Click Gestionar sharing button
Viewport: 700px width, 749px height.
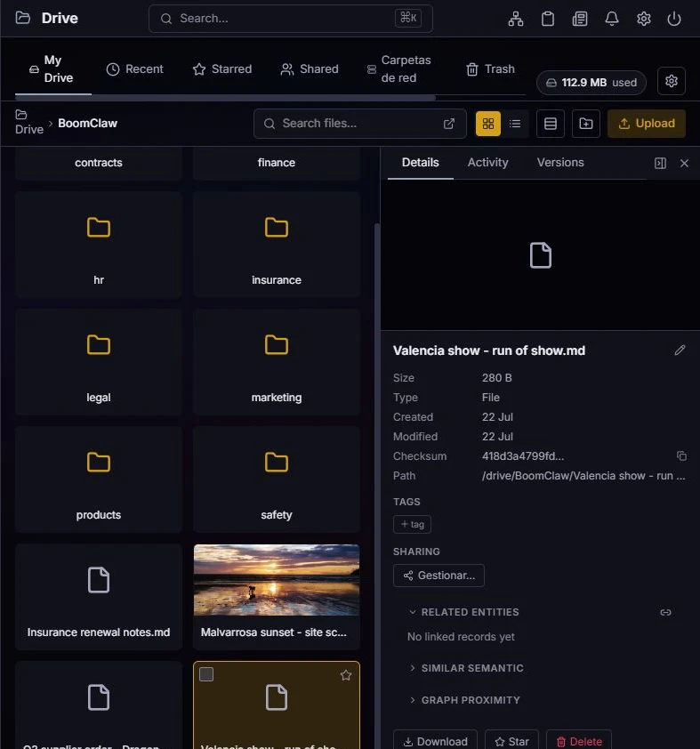(439, 576)
